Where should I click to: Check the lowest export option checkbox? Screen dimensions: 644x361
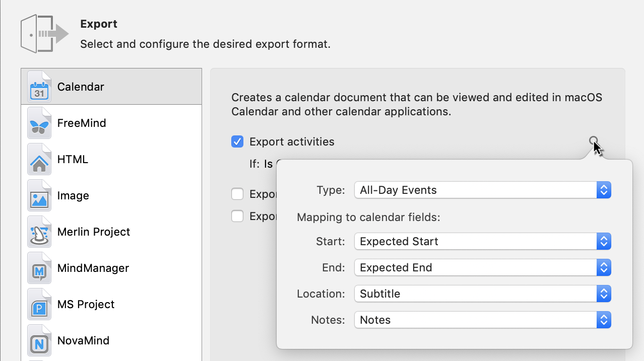click(237, 215)
